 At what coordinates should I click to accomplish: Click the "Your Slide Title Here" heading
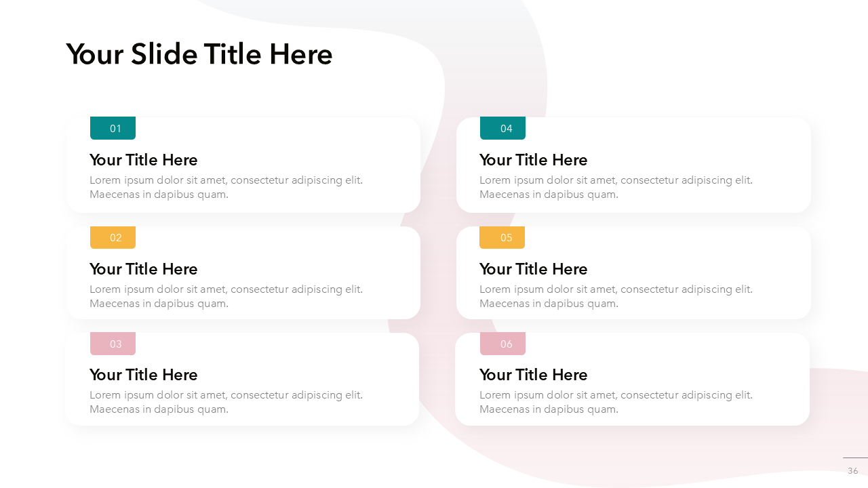click(199, 54)
